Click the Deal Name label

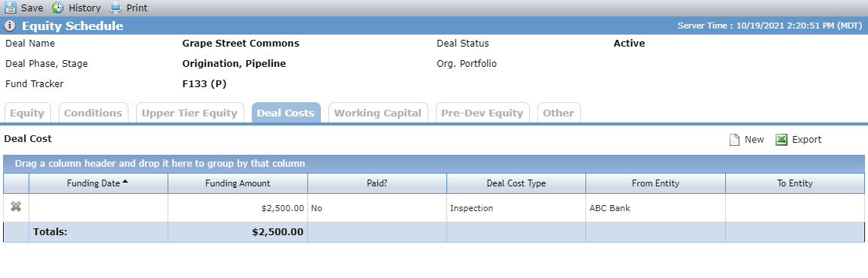pos(30,43)
